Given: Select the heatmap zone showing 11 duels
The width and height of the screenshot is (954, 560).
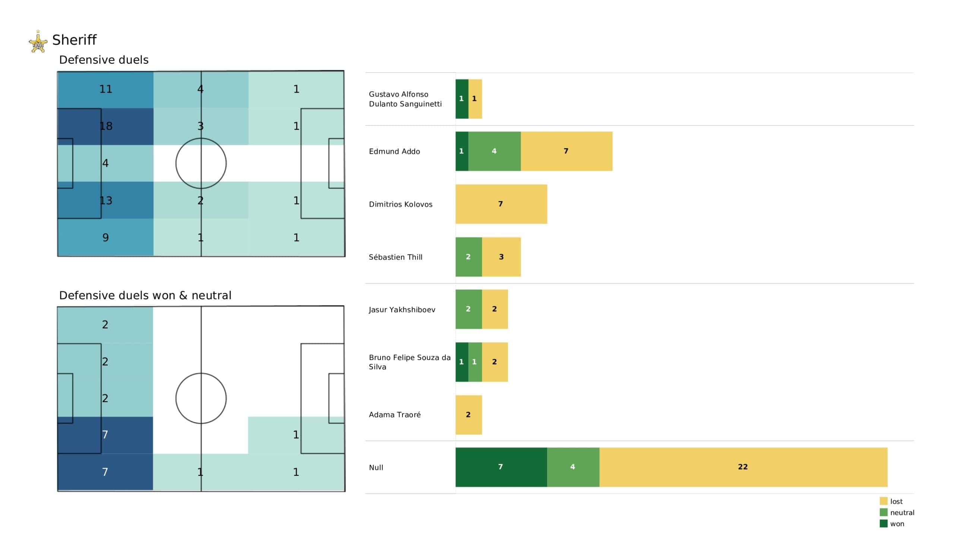Looking at the screenshot, I should point(105,89).
